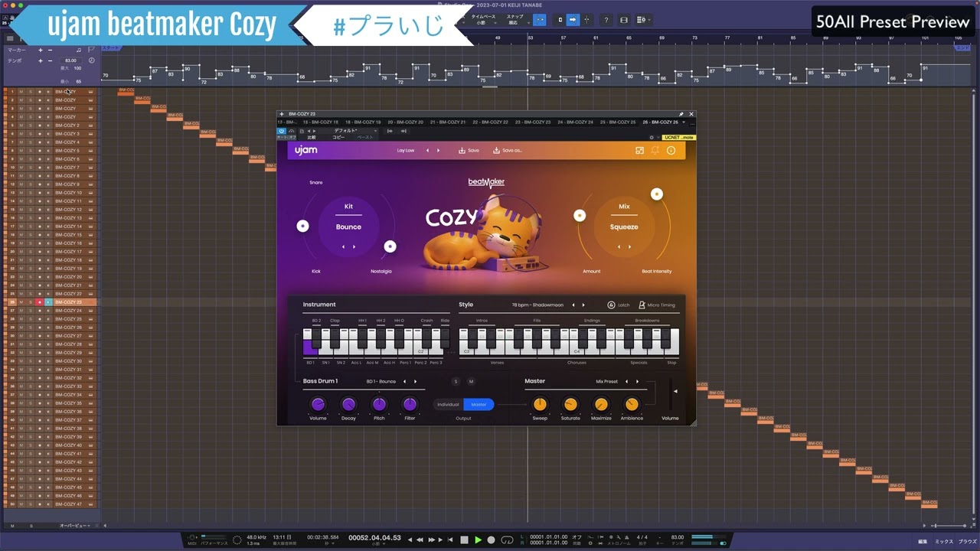980x551 pixels.
Task: Switch to 22 - BM-COZY 22 plugin tab
Action: [490, 122]
